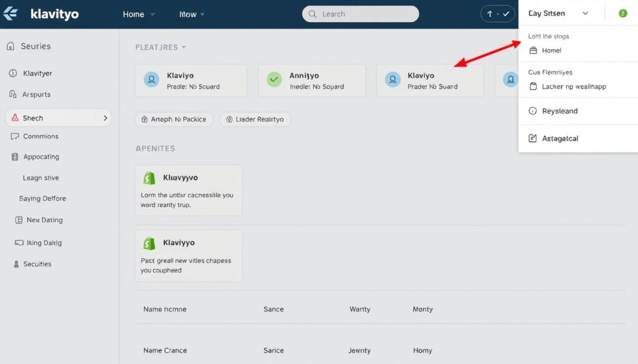Go to Conmions in sidebar

(x=40, y=136)
